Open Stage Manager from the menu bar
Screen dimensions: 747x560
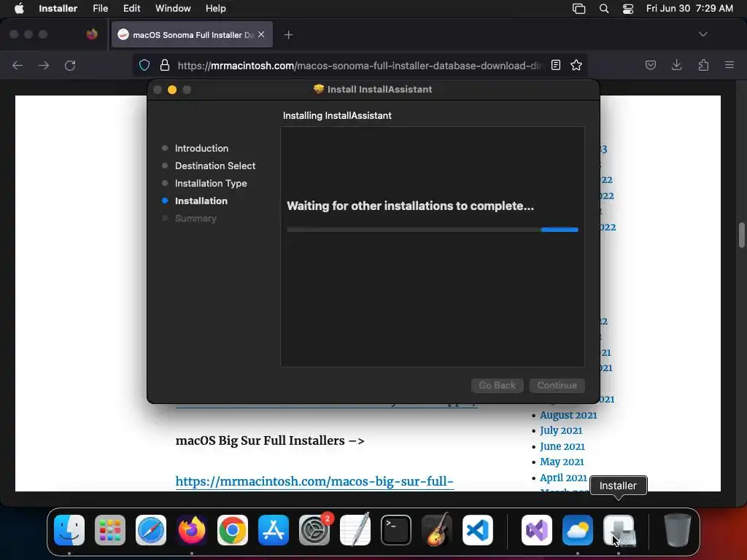pyautogui.click(x=578, y=9)
